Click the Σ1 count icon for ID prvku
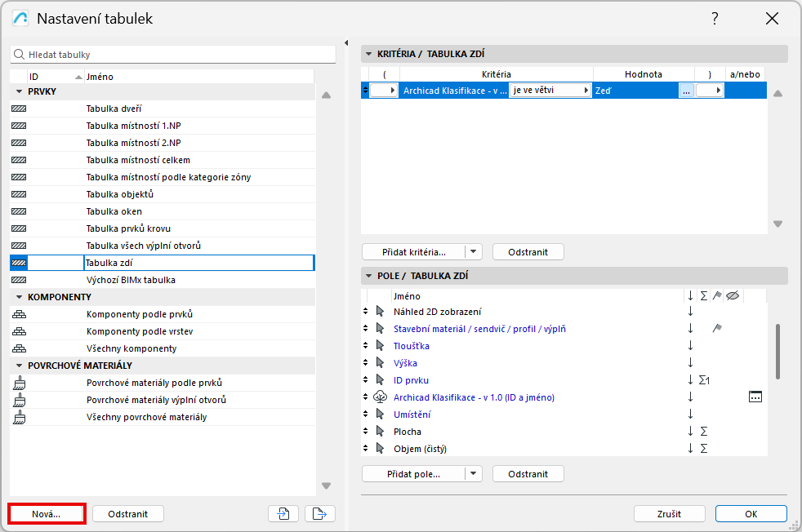Screen dimensions: 802x532 704,379
